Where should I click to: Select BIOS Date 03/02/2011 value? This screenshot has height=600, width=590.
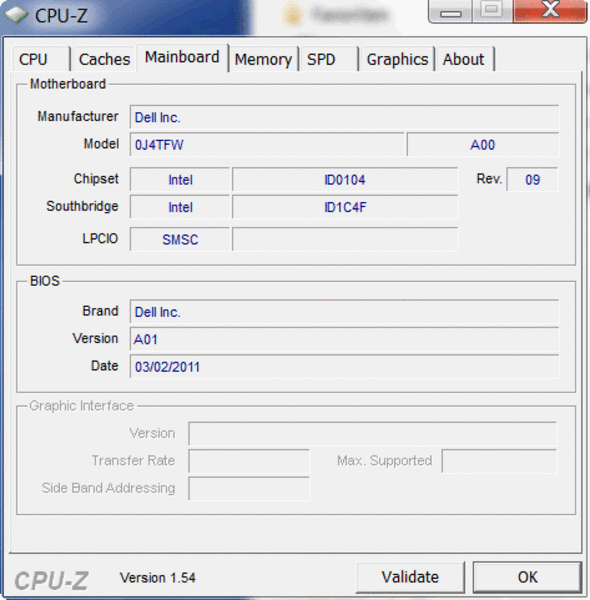tap(344, 367)
